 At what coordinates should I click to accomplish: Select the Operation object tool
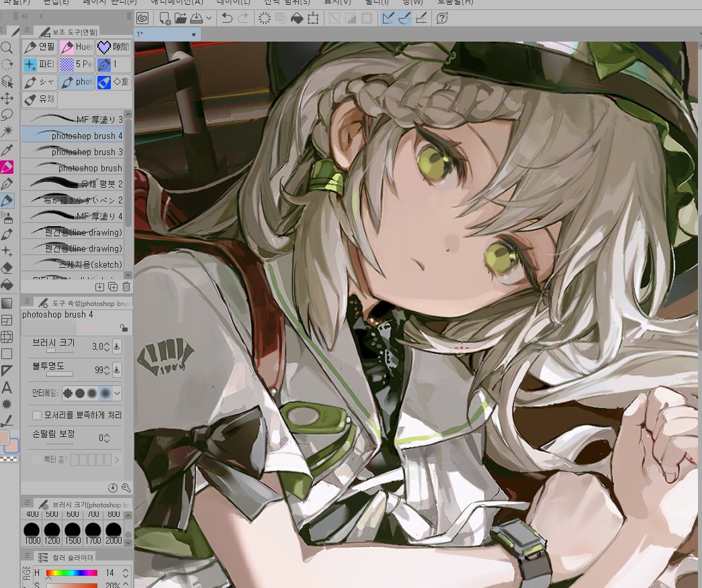click(7, 81)
